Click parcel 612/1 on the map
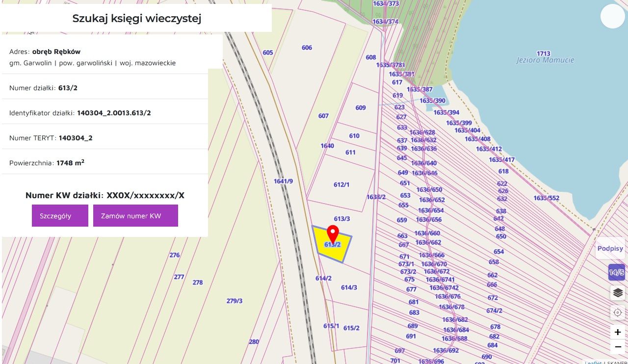This screenshot has height=364, width=628. tap(341, 185)
